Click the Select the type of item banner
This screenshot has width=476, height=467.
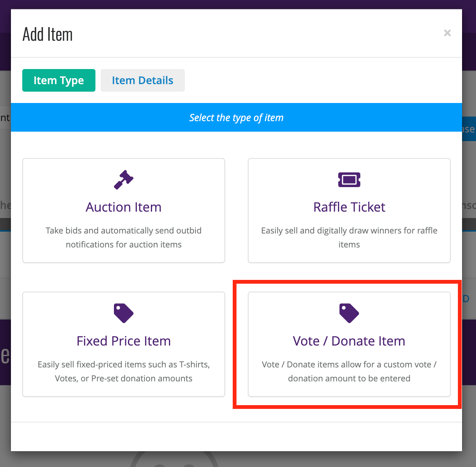pos(236,117)
